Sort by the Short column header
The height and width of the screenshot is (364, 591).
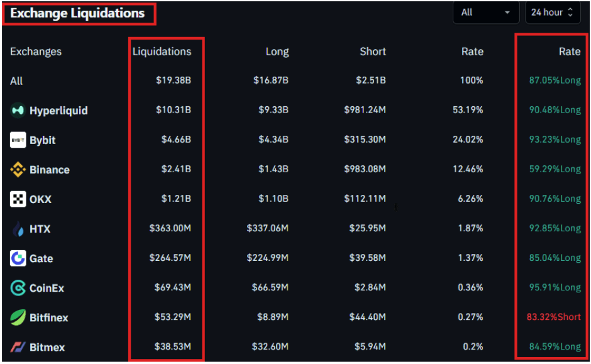point(373,52)
